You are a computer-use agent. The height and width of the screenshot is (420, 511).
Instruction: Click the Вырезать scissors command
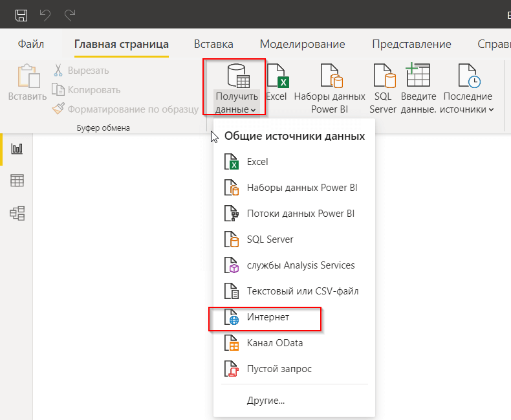pyautogui.click(x=81, y=71)
